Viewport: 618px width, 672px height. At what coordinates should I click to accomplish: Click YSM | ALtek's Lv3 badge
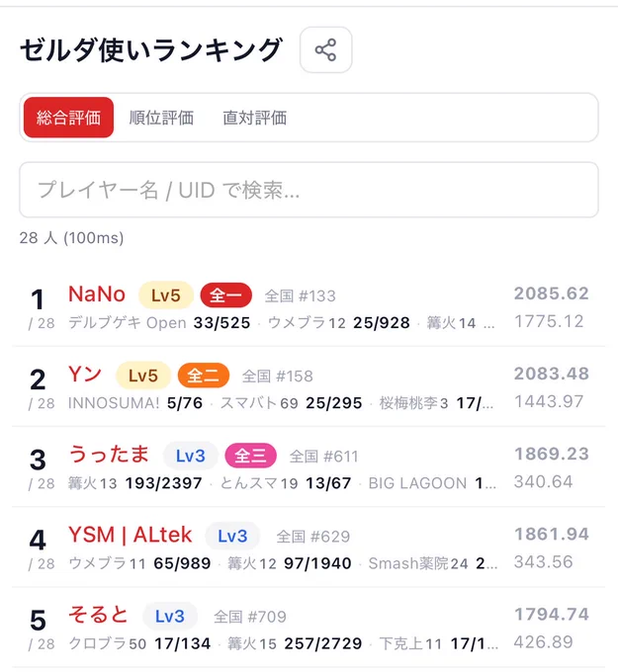pos(232,536)
